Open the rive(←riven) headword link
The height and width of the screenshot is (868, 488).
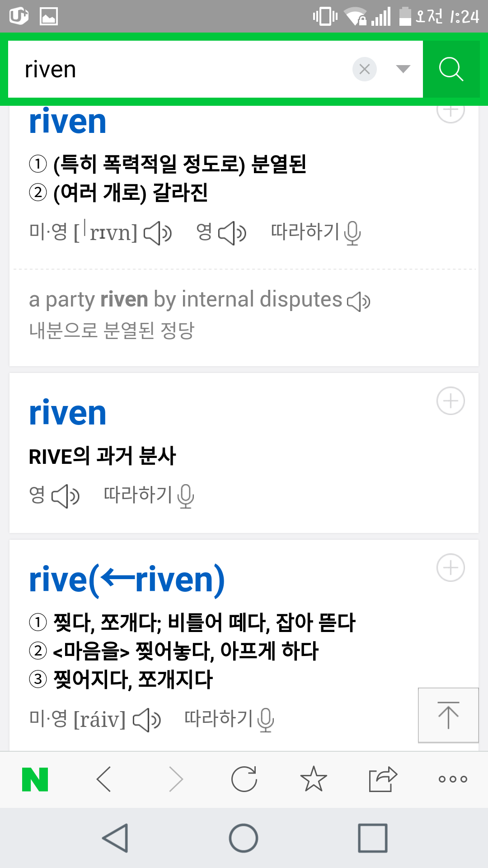[x=127, y=580]
